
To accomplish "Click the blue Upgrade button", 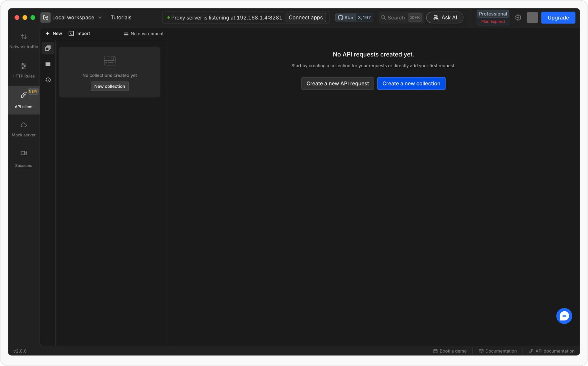I will [558, 18].
